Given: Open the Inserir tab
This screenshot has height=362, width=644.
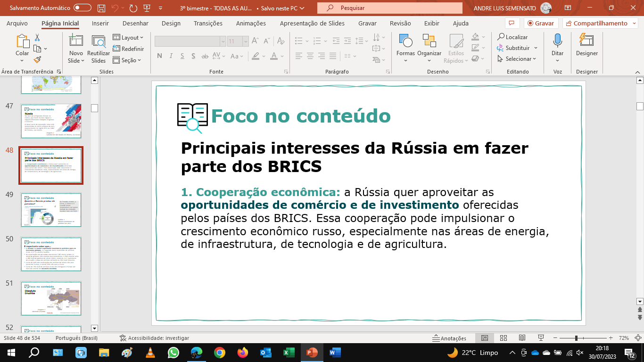Looking at the screenshot, I should 100,23.
